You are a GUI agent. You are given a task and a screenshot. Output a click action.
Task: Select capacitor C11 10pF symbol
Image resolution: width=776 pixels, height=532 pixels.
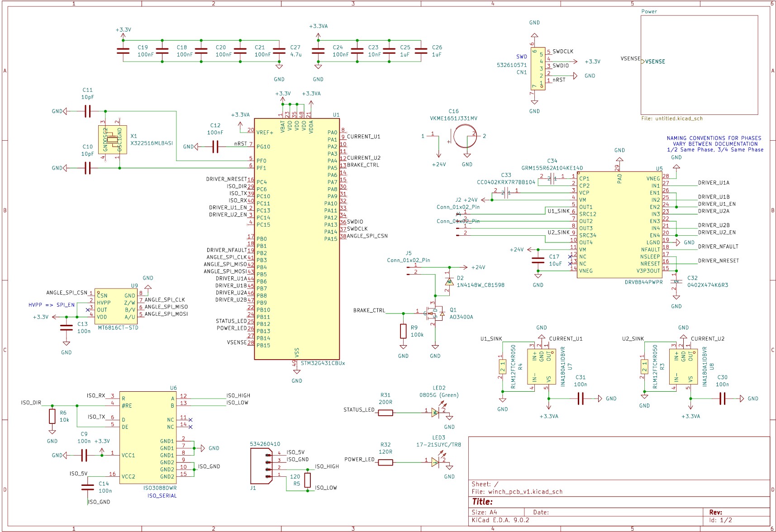point(87,111)
